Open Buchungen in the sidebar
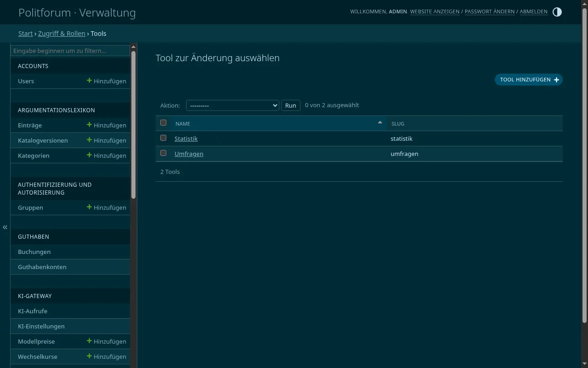Screen dimensions: 588x368 click(34, 252)
